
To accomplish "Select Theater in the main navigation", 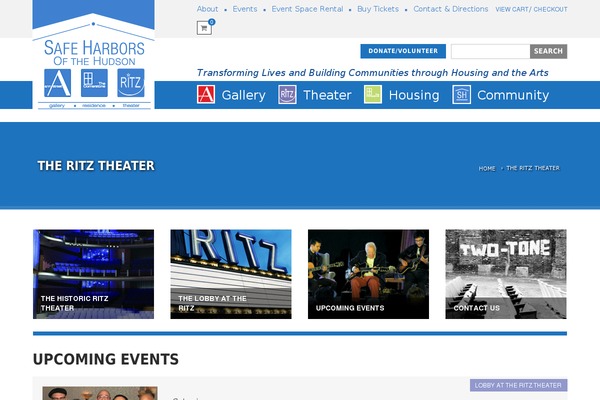I will pos(327,95).
